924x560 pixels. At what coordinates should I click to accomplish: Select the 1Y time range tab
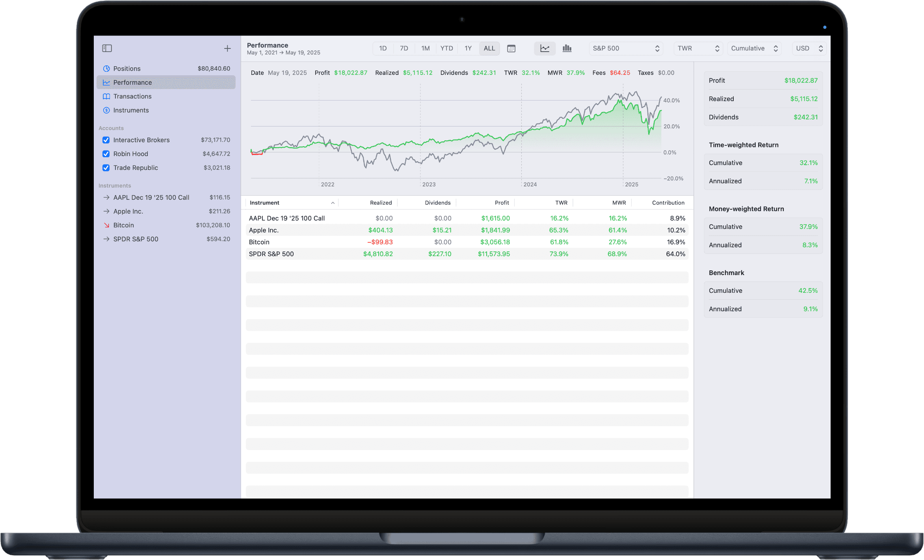click(x=468, y=48)
